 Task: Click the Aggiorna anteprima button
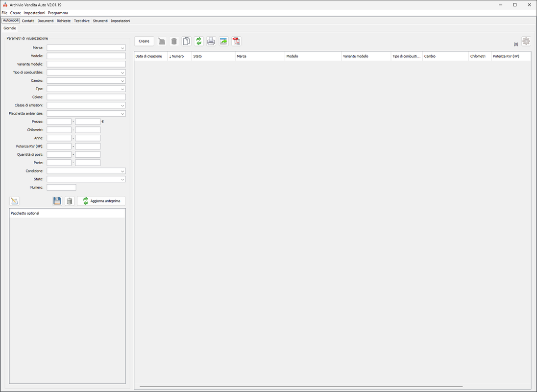pyautogui.click(x=101, y=201)
